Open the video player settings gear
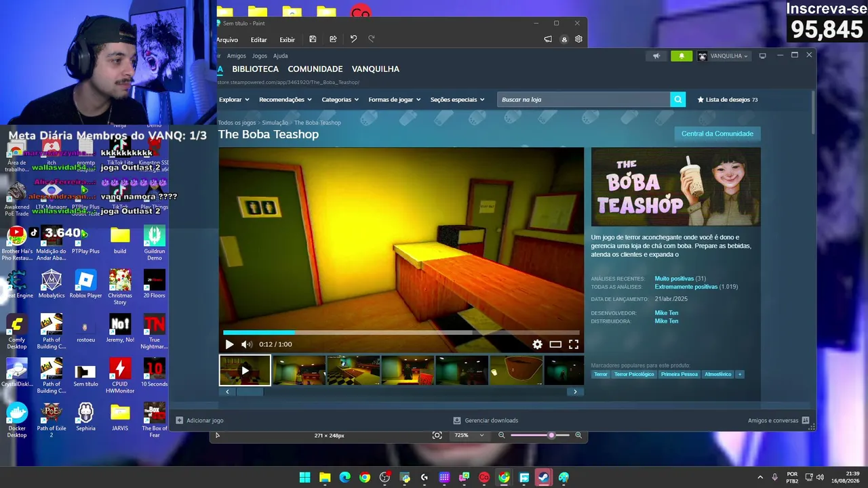Screen dimensions: 868x488 pyautogui.click(x=537, y=344)
